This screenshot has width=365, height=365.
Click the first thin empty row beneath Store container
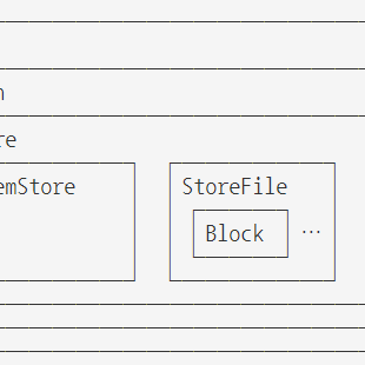182,316
